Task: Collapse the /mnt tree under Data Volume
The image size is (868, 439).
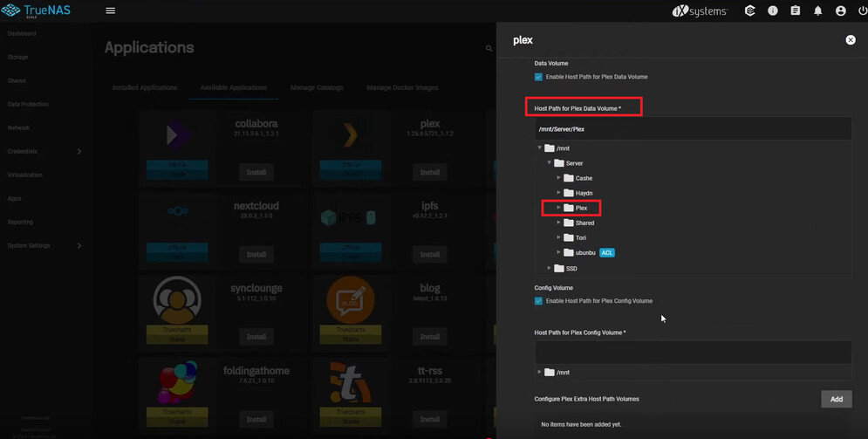Action: click(x=540, y=147)
